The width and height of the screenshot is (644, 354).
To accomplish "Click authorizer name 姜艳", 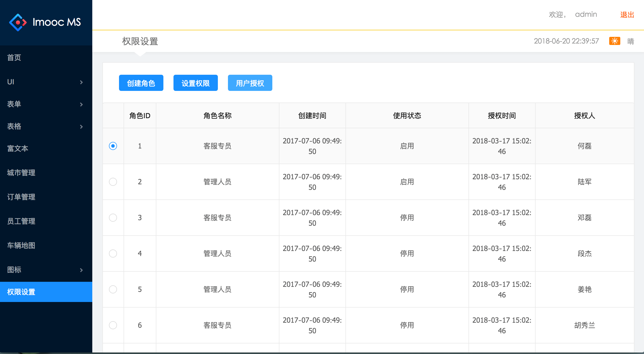I will 585,289.
